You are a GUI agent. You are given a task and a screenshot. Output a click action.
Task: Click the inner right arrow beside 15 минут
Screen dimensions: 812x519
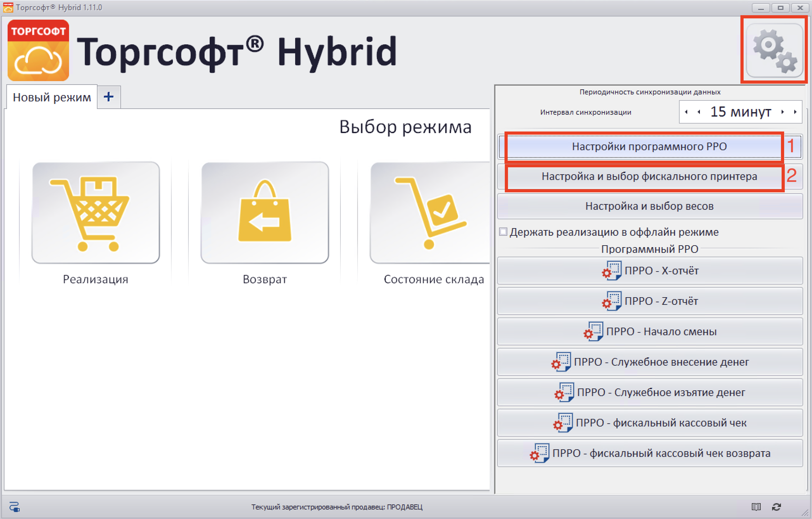coord(783,112)
